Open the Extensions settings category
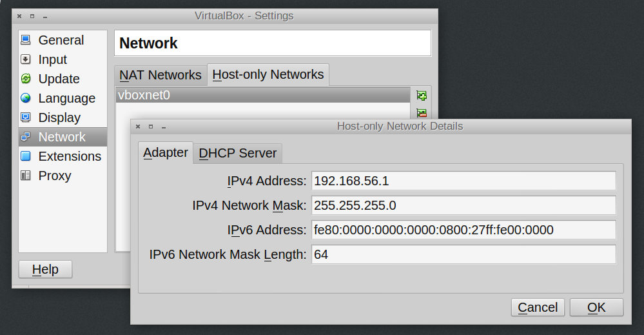 coord(70,156)
